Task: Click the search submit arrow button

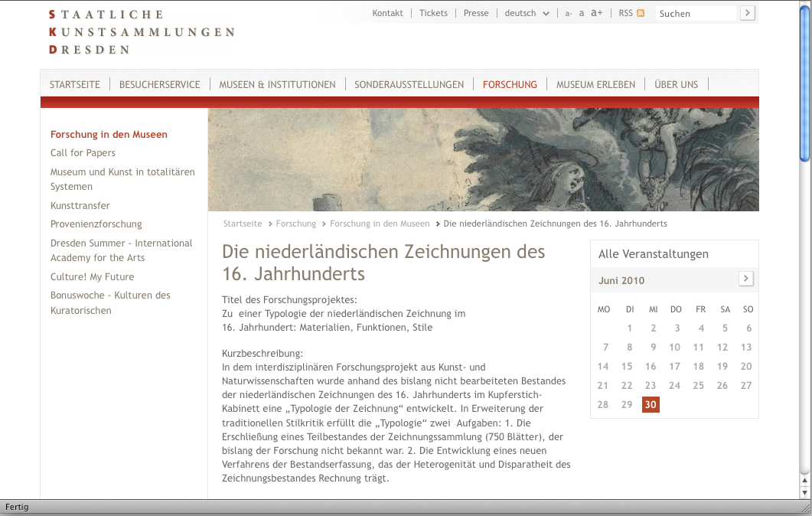Action: [747, 13]
